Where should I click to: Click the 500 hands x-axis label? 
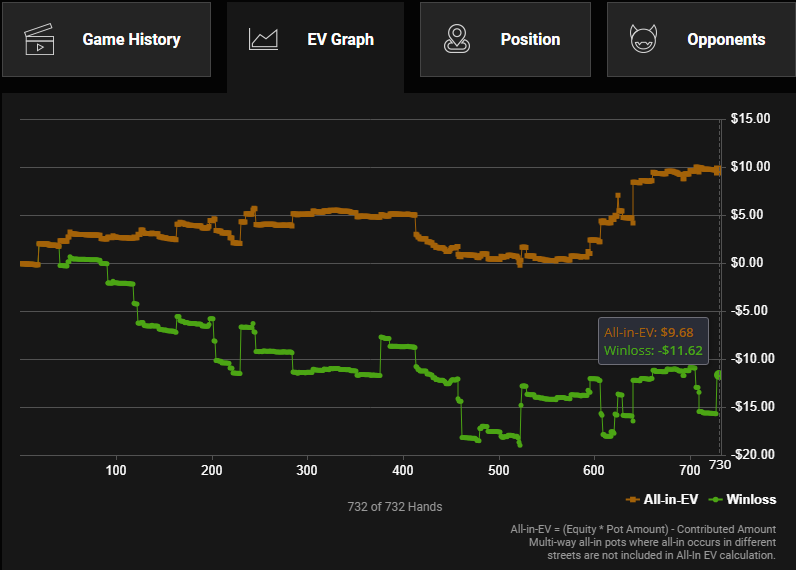pos(499,470)
